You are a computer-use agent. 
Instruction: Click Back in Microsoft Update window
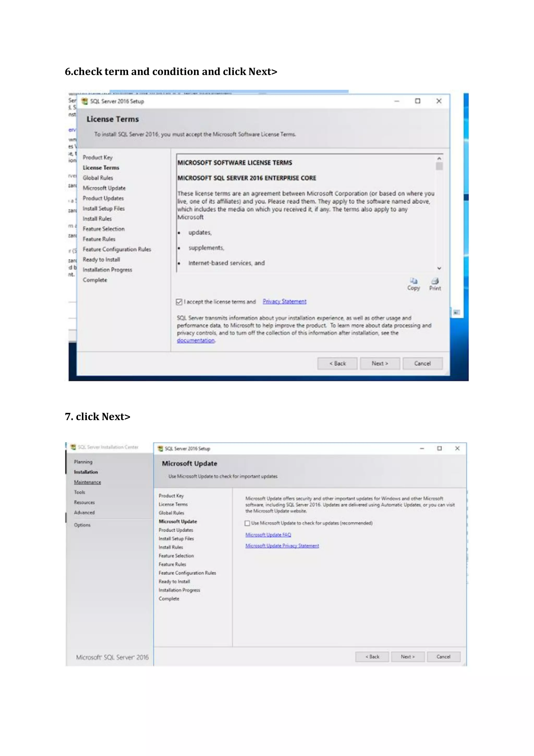pos(372,657)
